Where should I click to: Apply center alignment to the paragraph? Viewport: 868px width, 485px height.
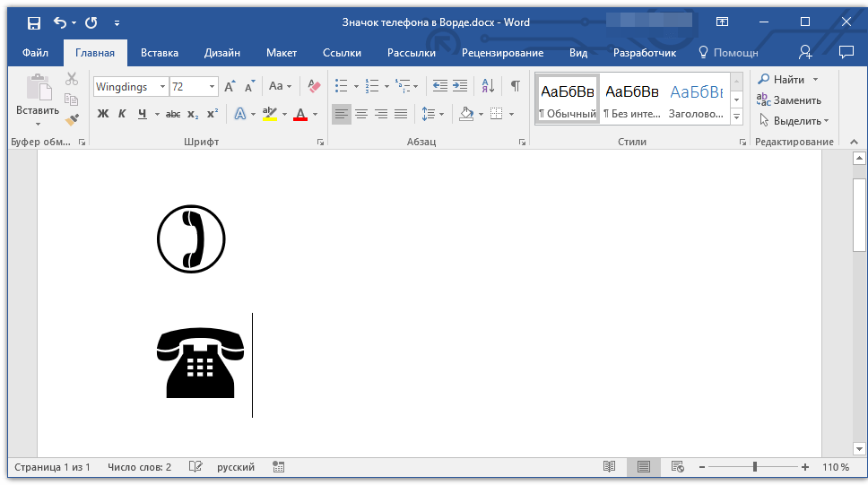pyautogui.click(x=361, y=114)
